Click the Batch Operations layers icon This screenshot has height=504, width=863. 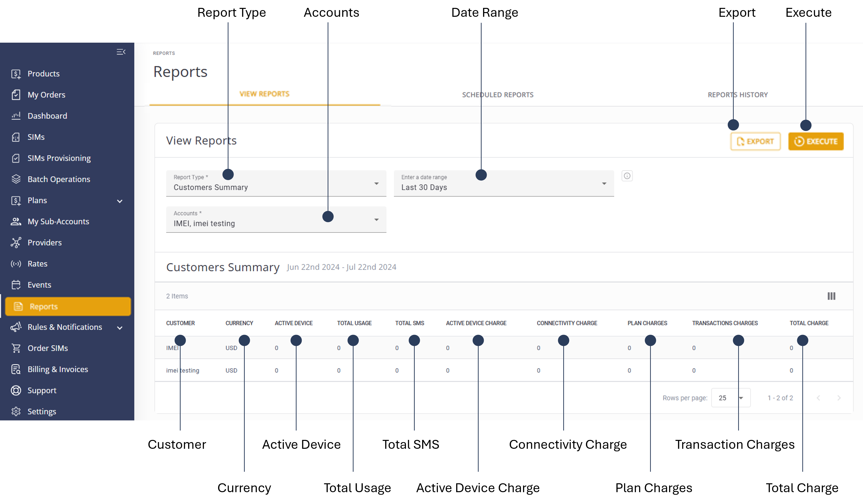point(16,179)
